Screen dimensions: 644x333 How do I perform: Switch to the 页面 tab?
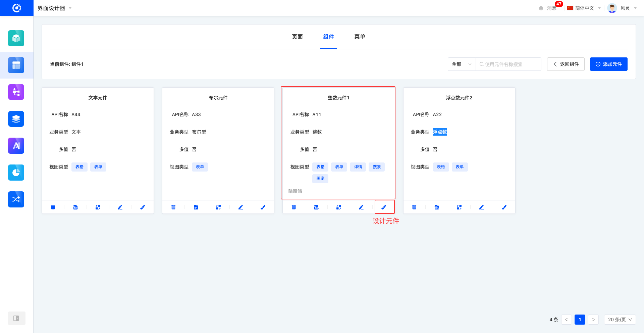click(x=297, y=37)
